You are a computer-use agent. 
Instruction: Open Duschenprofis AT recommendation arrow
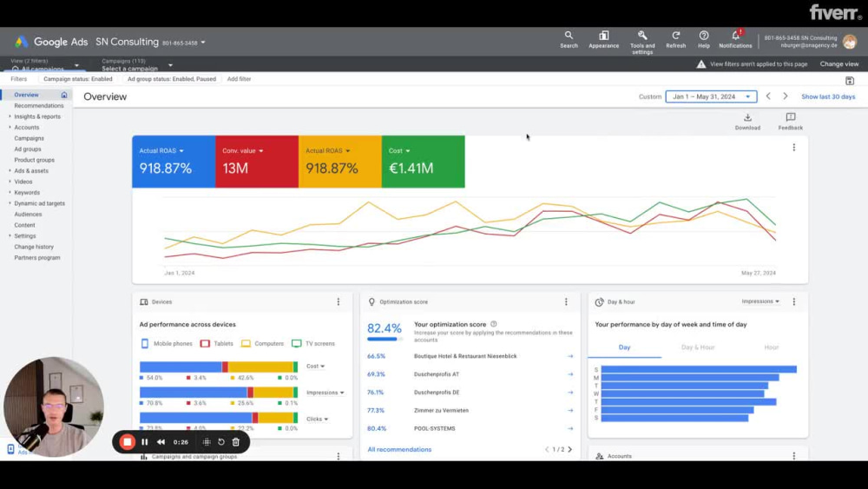[x=570, y=374]
